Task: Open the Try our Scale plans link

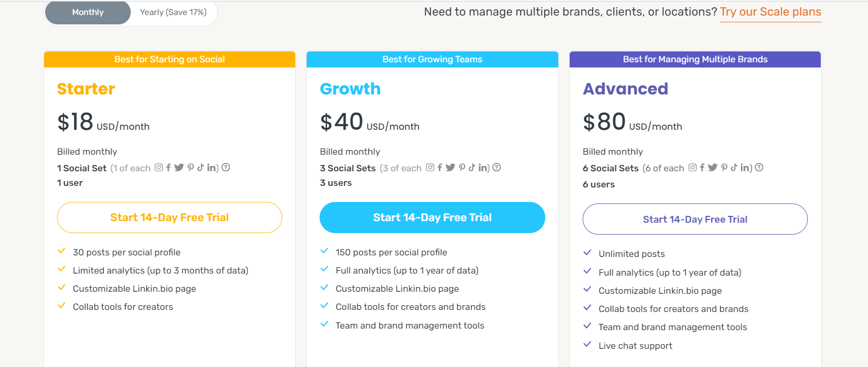Action: tap(770, 12)
